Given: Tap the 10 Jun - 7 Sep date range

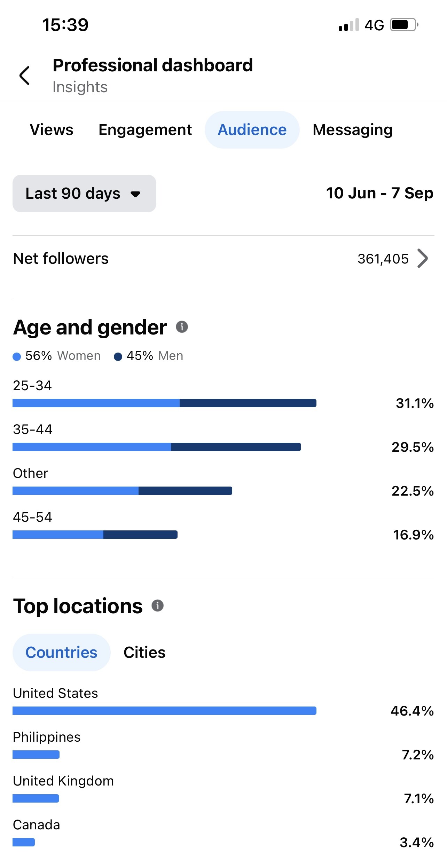Looking at the screenshot, I should [x=379, y=193].
